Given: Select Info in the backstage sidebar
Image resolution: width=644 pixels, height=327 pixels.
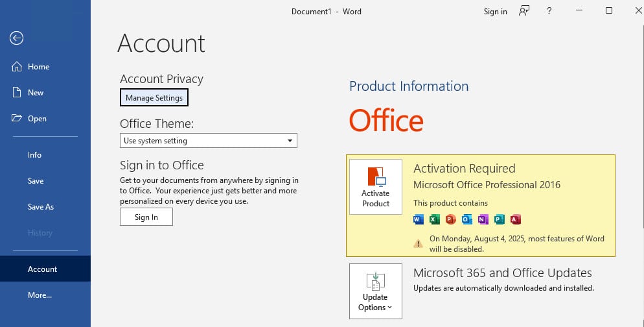Looking at the screenshot, I should (x=34, y=155).
